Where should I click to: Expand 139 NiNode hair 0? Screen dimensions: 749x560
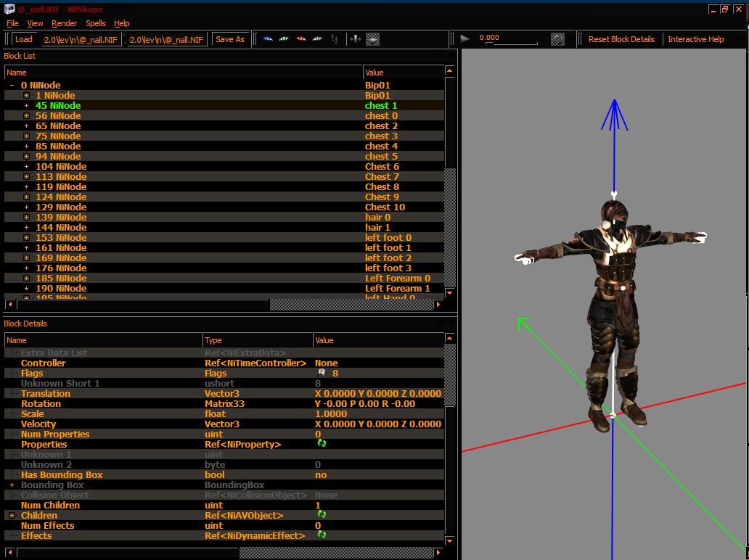point(26,217)
